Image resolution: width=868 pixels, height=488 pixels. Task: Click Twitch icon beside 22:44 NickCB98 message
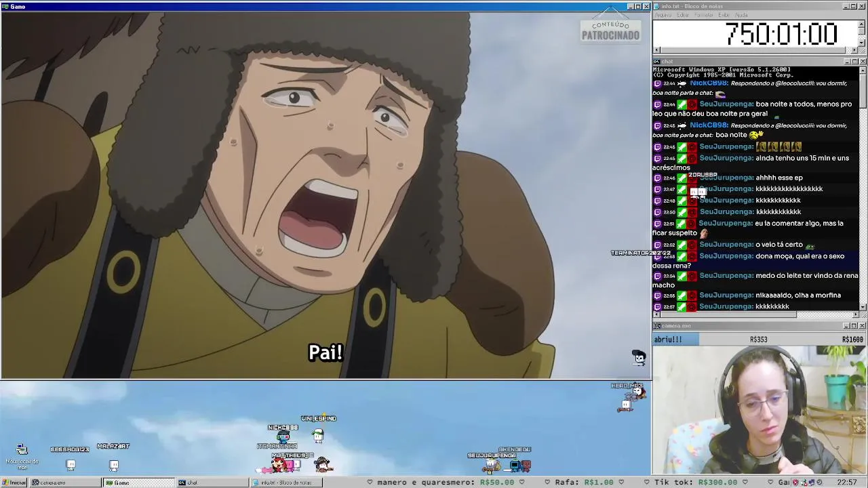tap(657, 83)
